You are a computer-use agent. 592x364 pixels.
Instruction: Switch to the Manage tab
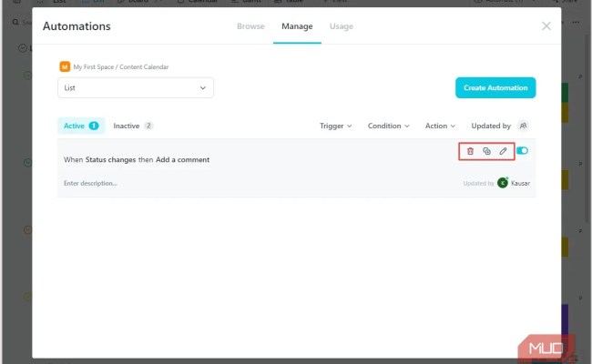coord(297,26)
